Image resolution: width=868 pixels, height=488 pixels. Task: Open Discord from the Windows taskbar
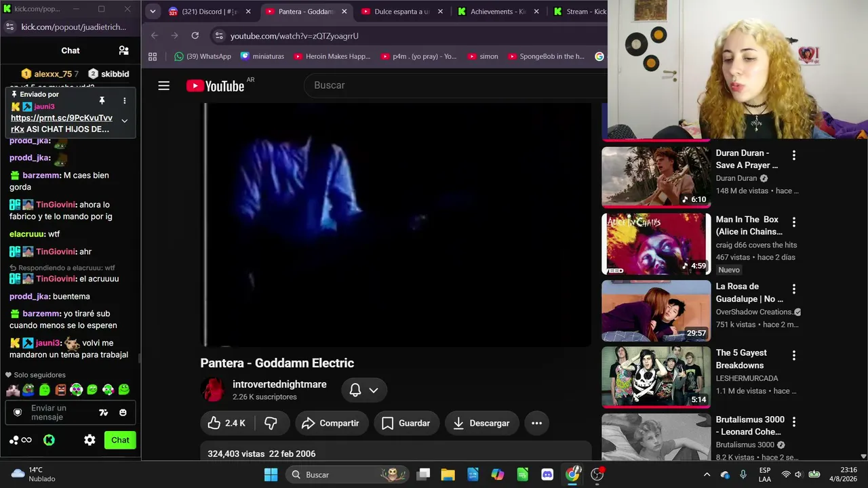[x=547, y=474]
